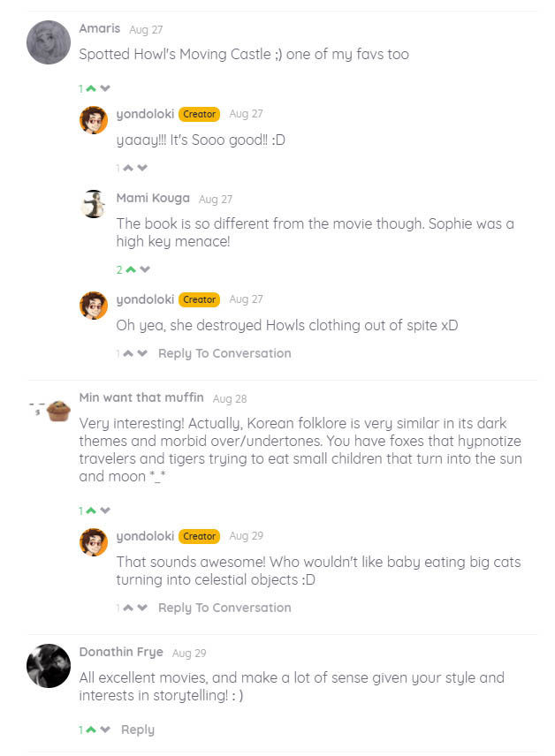Screen dimensions: 555x756
Task: Upvote yondoloki's "yaaay!!! It's Sooo good" reply
Action: click(128, 168)
